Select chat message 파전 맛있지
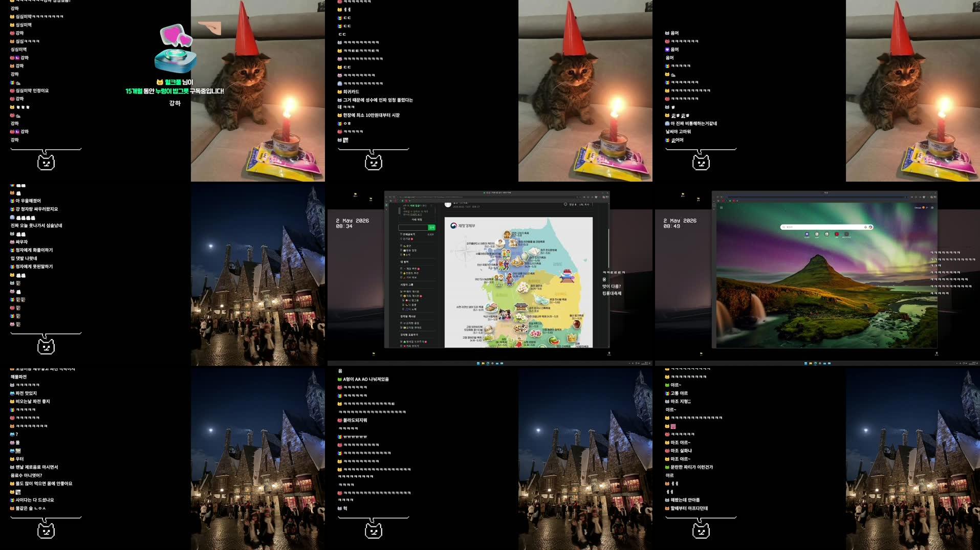The height and width of the screenshot is (550, 980). coord(26,393)
